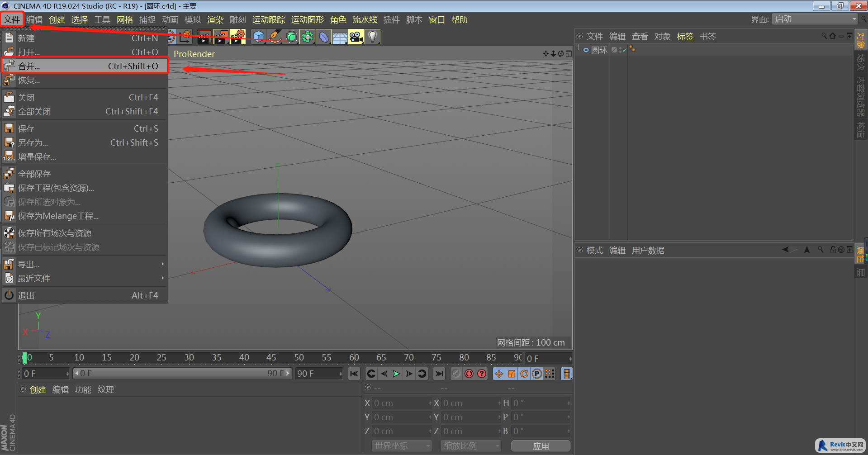Toggle Position keyframe recording cross-arrow icon

point(498,374)
